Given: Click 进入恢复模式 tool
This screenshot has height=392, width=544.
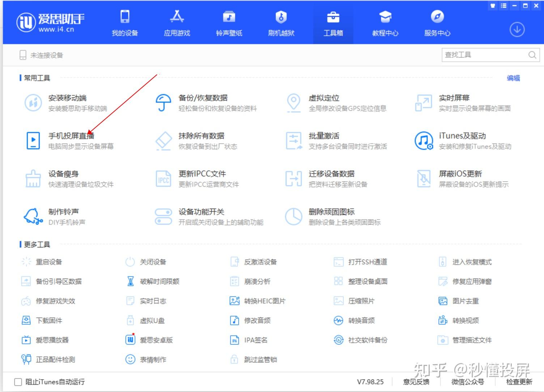Looking at the screenshot, I should (465, 262).
